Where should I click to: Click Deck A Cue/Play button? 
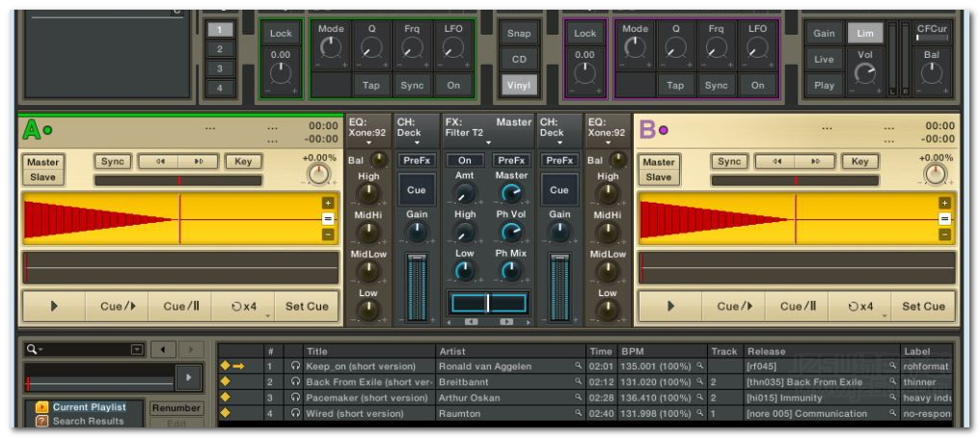(118, 306)
